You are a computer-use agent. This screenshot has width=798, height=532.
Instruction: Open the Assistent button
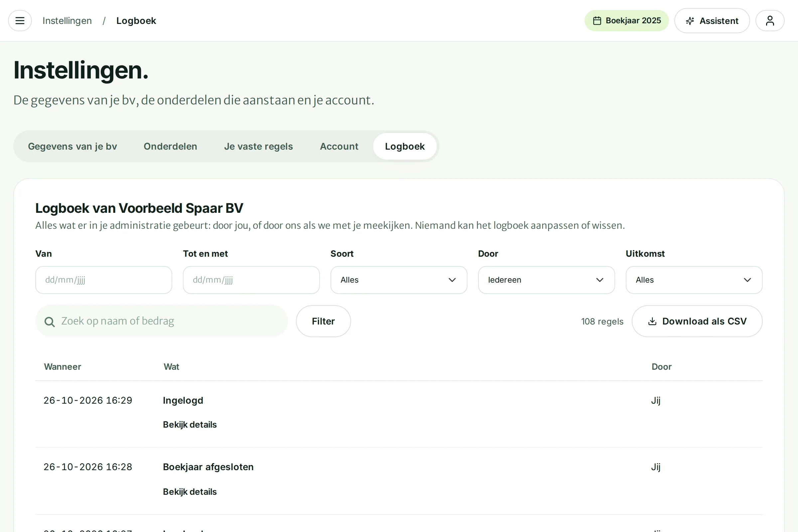pos(712,21)
